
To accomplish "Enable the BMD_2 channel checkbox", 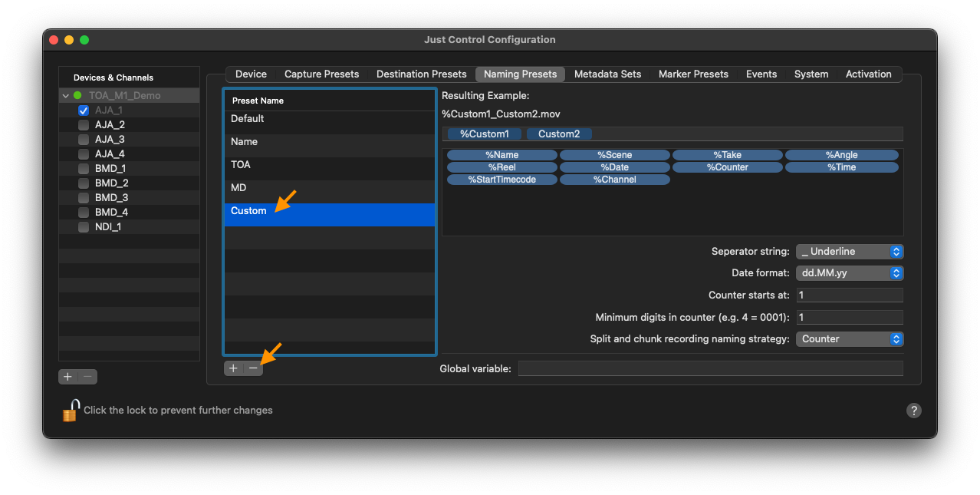I will coord(84,183).
